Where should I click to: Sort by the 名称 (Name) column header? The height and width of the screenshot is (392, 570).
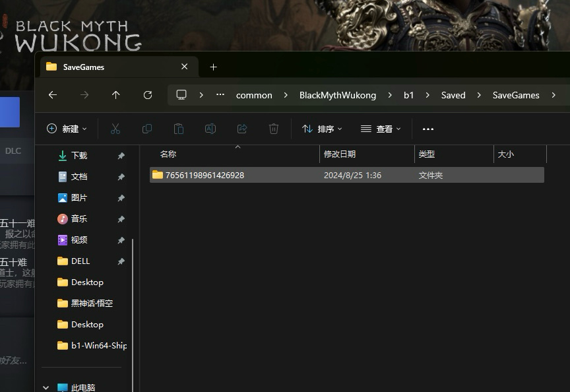pyautogui.click(x=235, y=154)
